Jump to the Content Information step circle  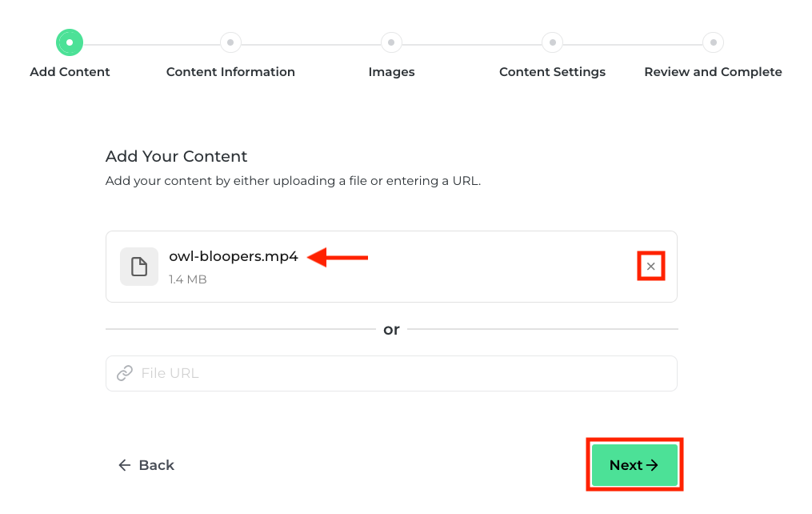(x=230, y=42)
